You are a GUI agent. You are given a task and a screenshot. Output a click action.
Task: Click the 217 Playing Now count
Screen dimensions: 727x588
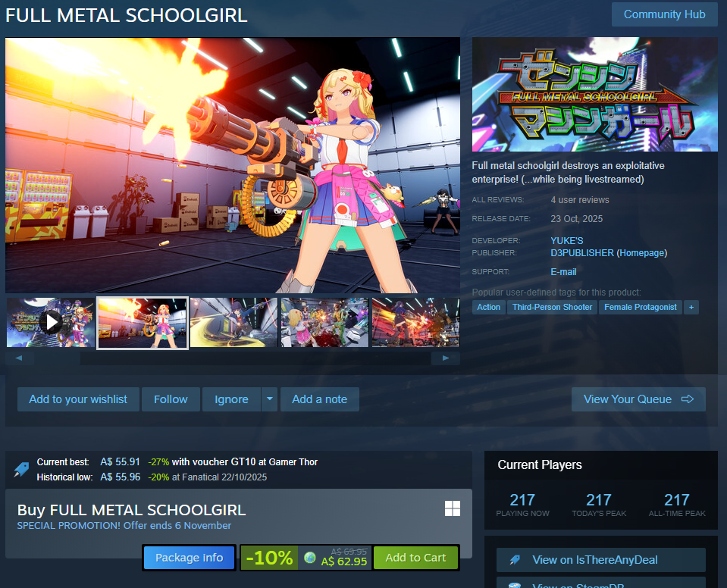click(522, 500)
